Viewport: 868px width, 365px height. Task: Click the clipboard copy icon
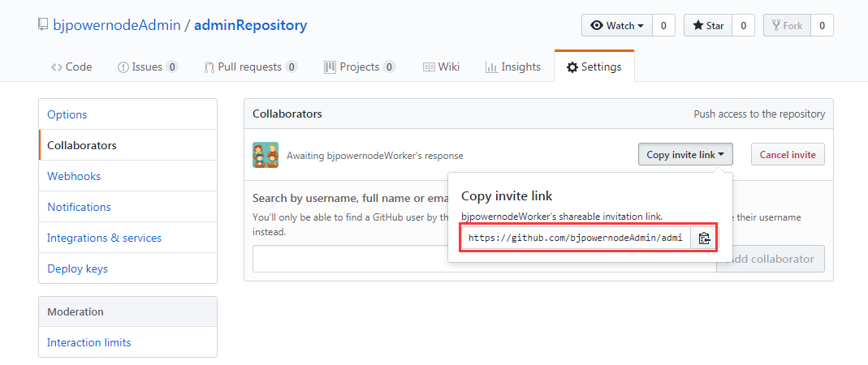[x=704, y=238]
